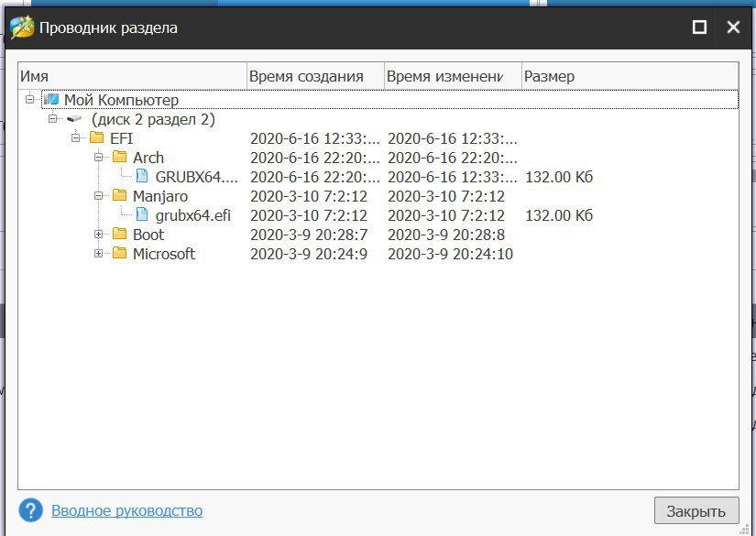The height and width of the screenshot is (536, 756).
Task: Expand the Boot folder node
Action: 98,235
